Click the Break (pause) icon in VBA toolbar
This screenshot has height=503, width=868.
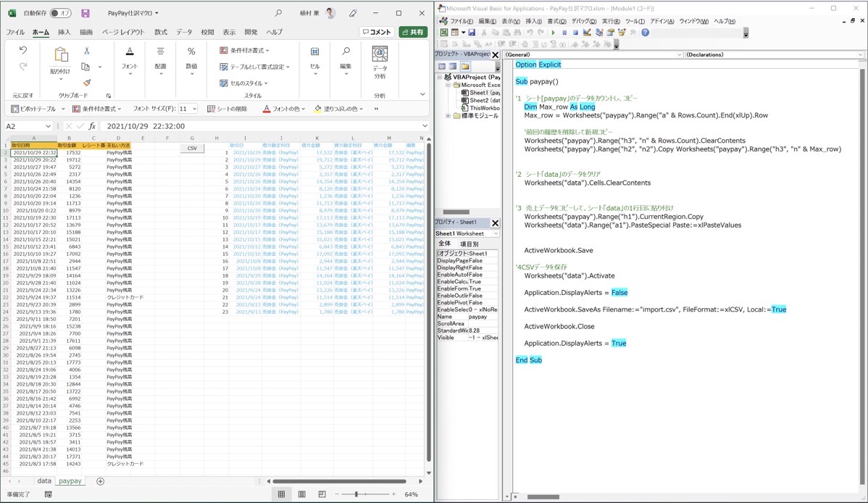click(564, 33)
